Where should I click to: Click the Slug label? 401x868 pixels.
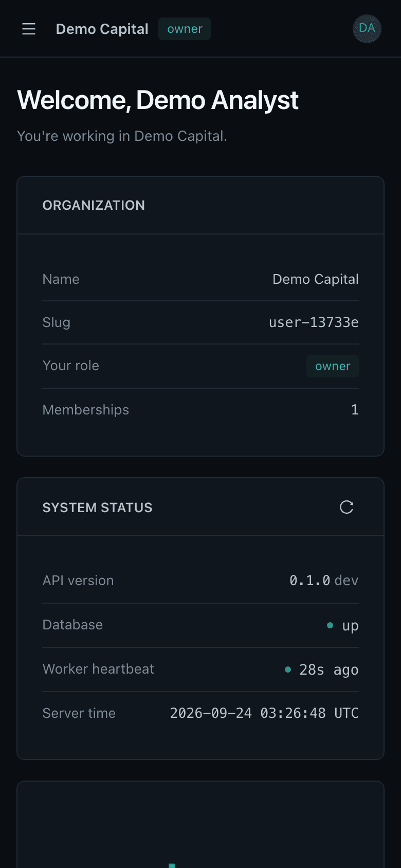pos(56,322)
